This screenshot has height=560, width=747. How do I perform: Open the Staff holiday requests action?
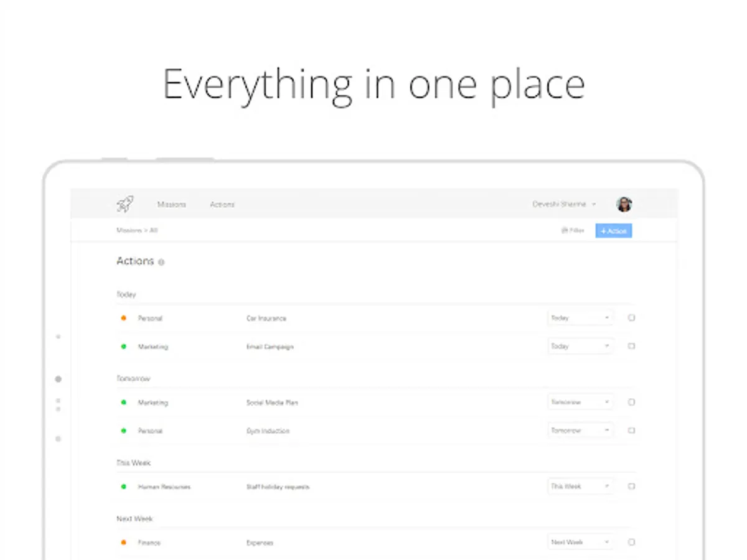[278, 487]
